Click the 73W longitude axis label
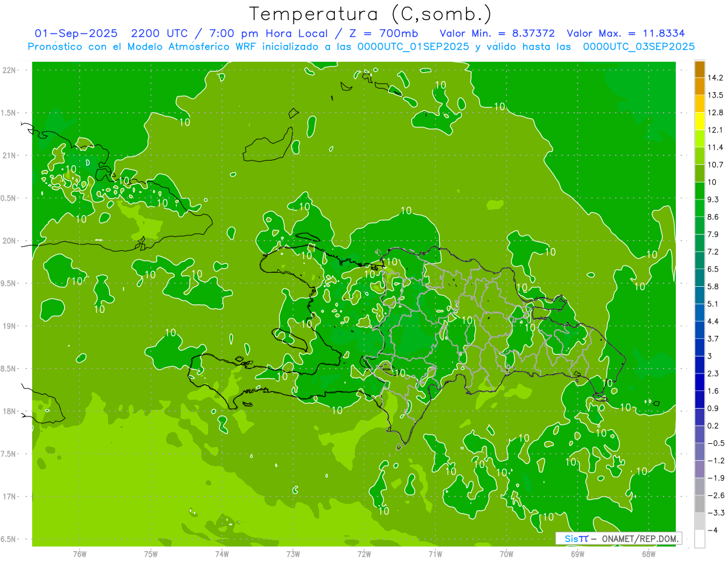The height and width of the screenshot is (562, 728). point(293,554)
